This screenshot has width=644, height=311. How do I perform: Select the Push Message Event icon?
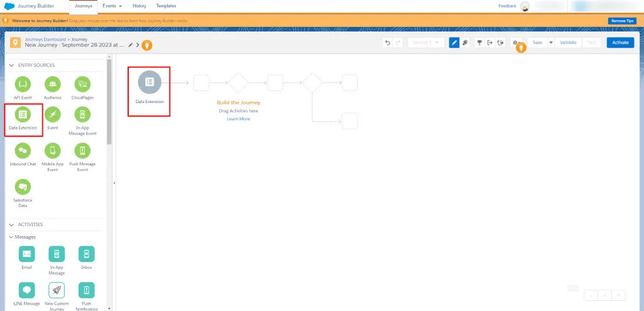click(82, 151)
